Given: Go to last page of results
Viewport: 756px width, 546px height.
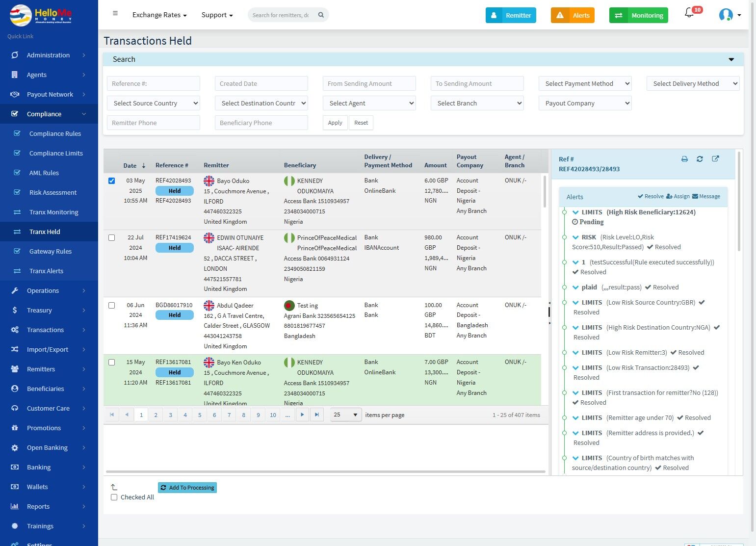Looking at the screenshot, I should click(x=317, y=415).
